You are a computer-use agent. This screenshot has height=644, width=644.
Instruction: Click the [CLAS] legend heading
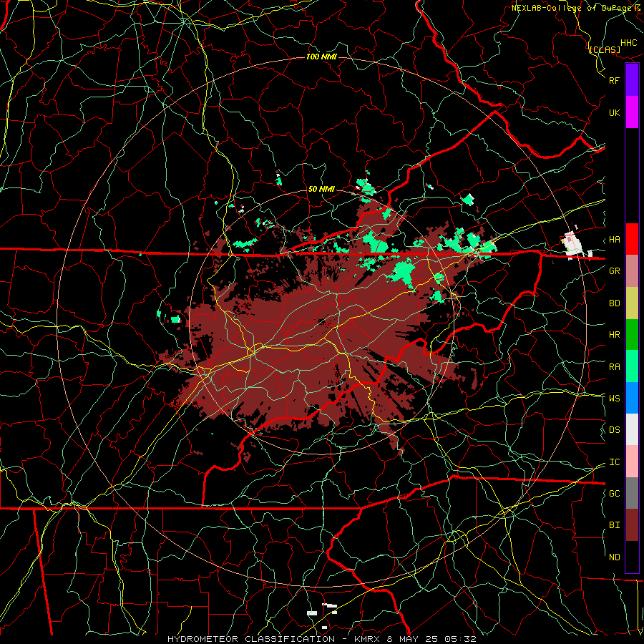click(x=605, y=50)
